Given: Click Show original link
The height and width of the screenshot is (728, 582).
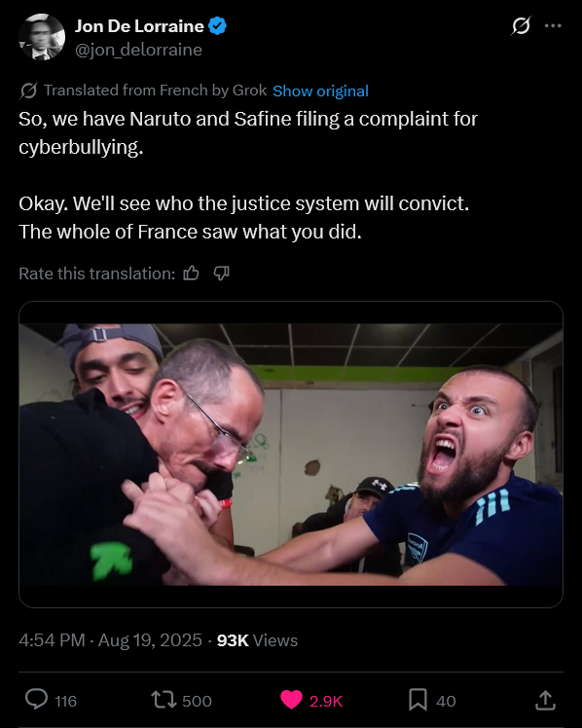Looking at the screenshot, I should coord(320,91).
